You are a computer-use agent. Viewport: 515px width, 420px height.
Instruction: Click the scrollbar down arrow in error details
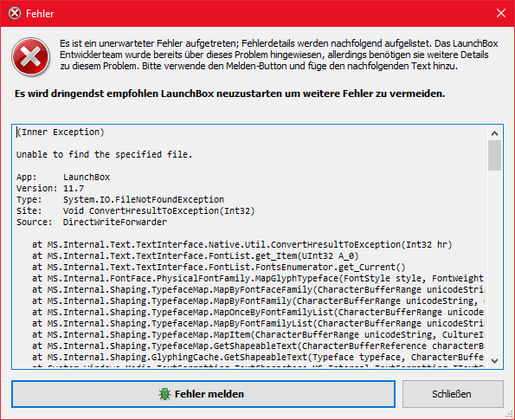point(494,361)
